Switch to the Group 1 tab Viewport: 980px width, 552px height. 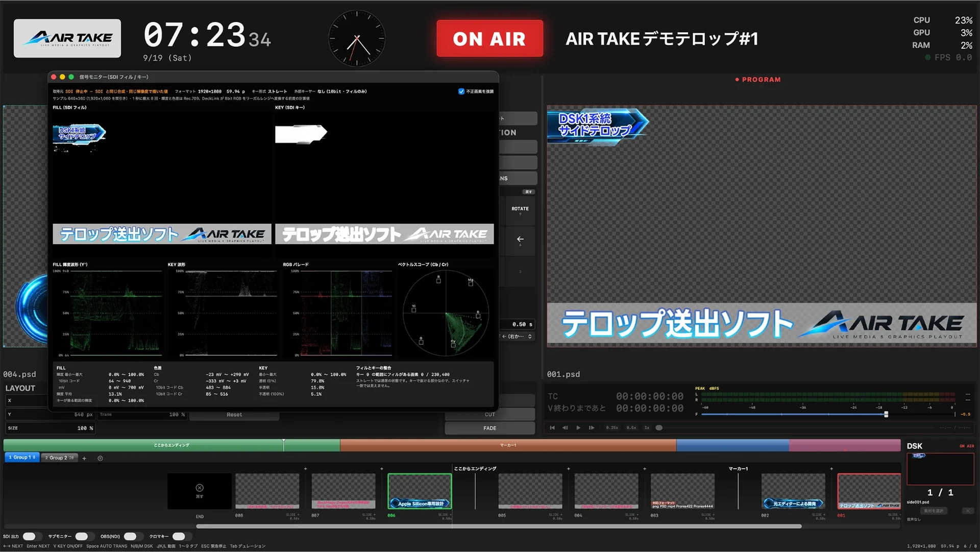22,458
